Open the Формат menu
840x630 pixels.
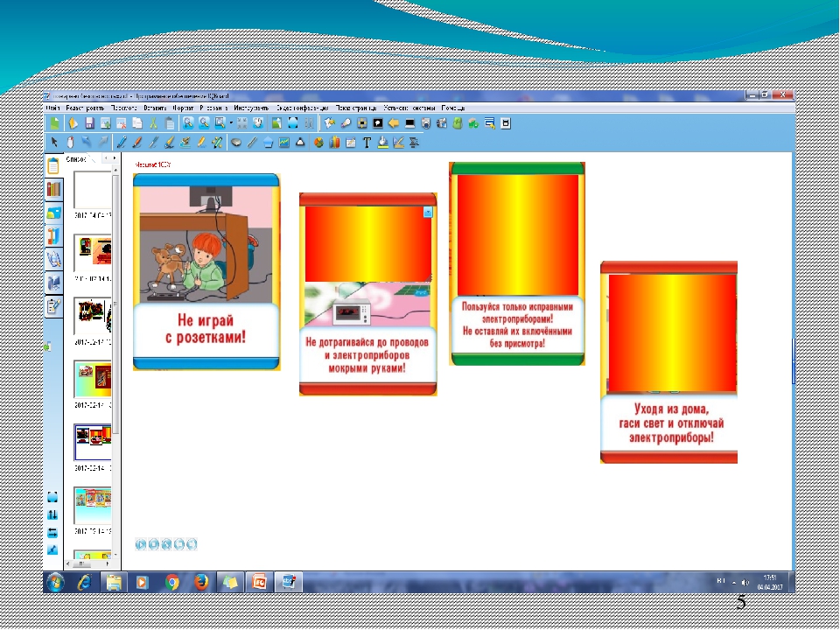pyautogui.click(x=183, y=108)
